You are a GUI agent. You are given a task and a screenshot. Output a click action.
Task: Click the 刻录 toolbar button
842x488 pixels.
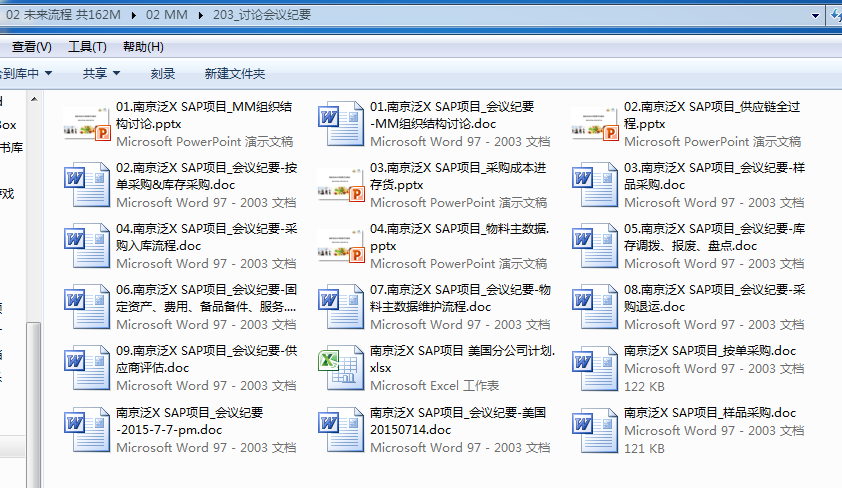[163, 73]
